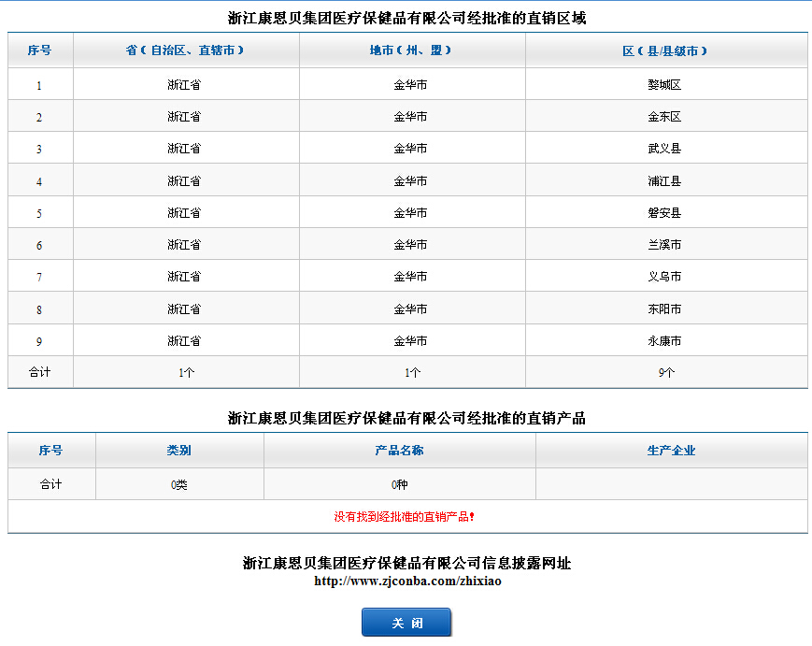This screenshot has height=646, width=812.
Task: Click the 直销产品 table title
Action: [407, 418]
